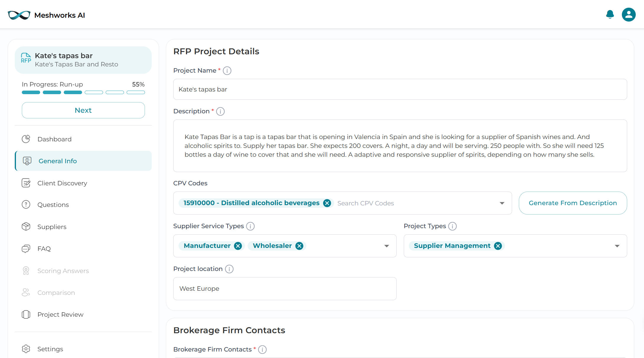This screenshot has height=358, width=644.
Task: Expand the Project Types dropdown
Action: click(x=617, y=246)
